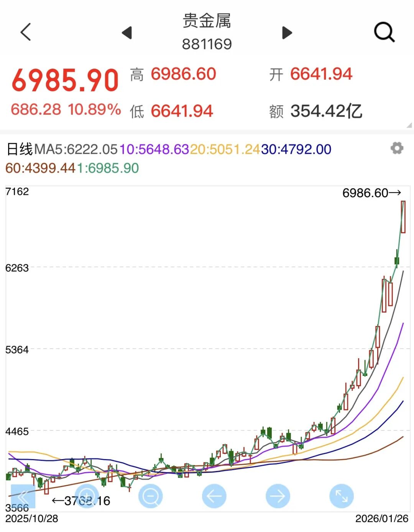
Task: Enter fullscreen chart with diagonal arrows icon
Action: [x=341, y=495]
